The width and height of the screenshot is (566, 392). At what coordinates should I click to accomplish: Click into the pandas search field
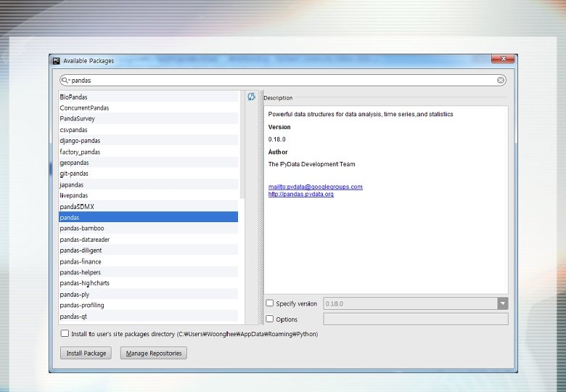click(x=283, y=80)
